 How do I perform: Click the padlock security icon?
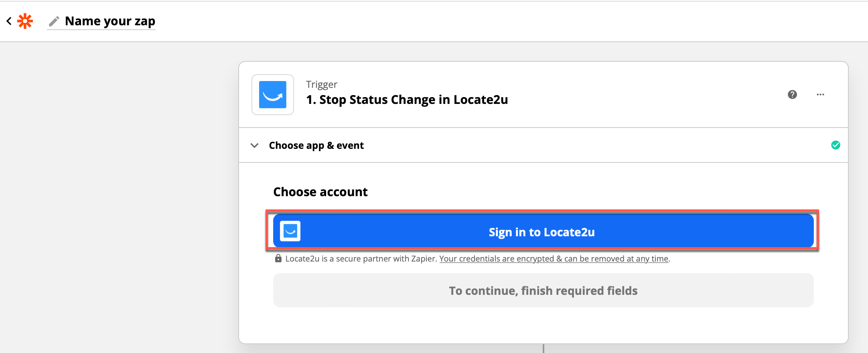point(278,258)
